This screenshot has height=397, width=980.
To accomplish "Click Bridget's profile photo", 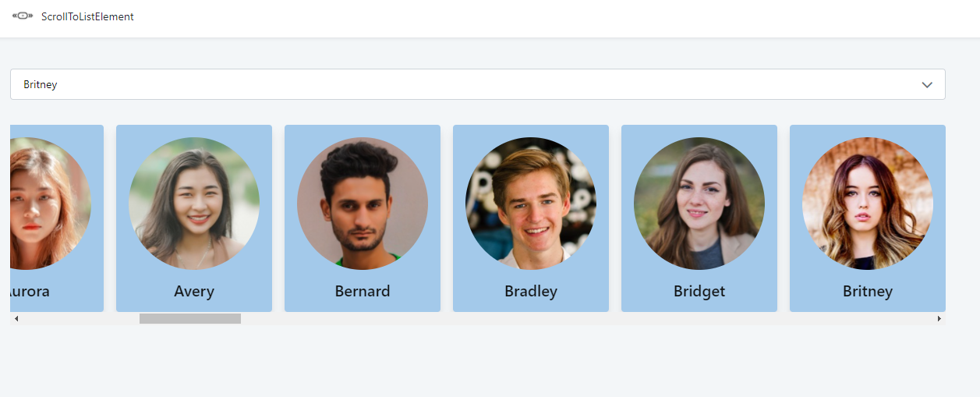I will [x=699, y=204].
